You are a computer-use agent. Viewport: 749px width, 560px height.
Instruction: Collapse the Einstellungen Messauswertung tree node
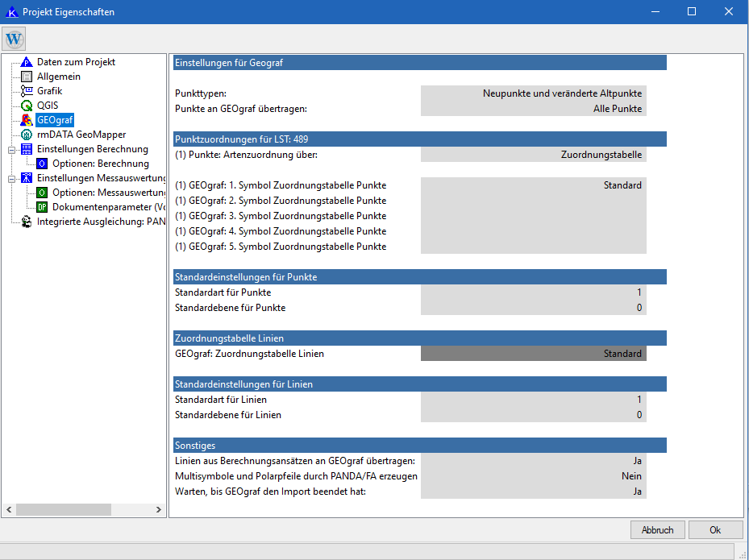click(x=12, y=178)
